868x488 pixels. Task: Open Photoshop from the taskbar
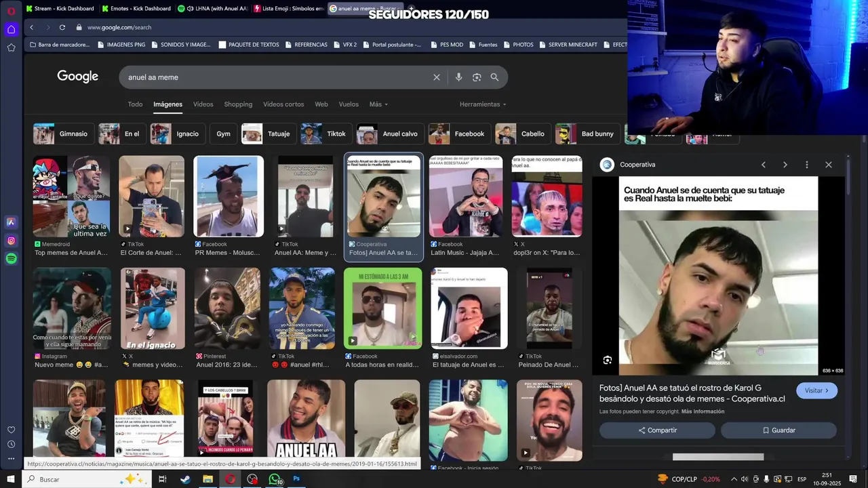pyautogui.click(x=296, y=479)
